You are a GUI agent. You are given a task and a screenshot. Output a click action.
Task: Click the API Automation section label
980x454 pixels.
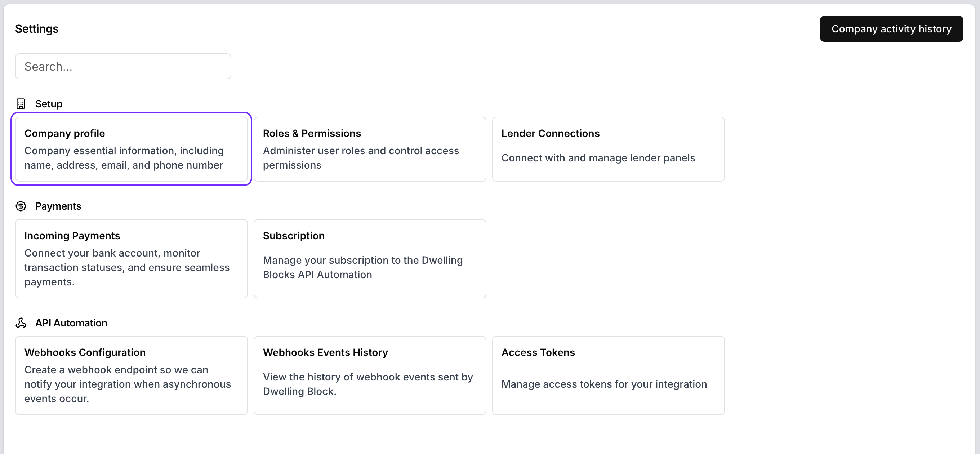coord(71,323)
